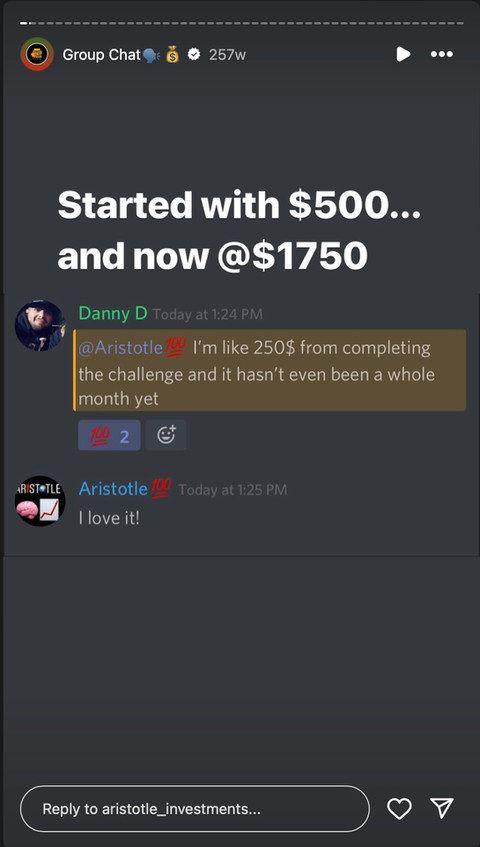Toggle the 100 emoji reaction with count 2
Image resolution: width=480 pixels, height=847 pixels.
click(x=109, y=435)
